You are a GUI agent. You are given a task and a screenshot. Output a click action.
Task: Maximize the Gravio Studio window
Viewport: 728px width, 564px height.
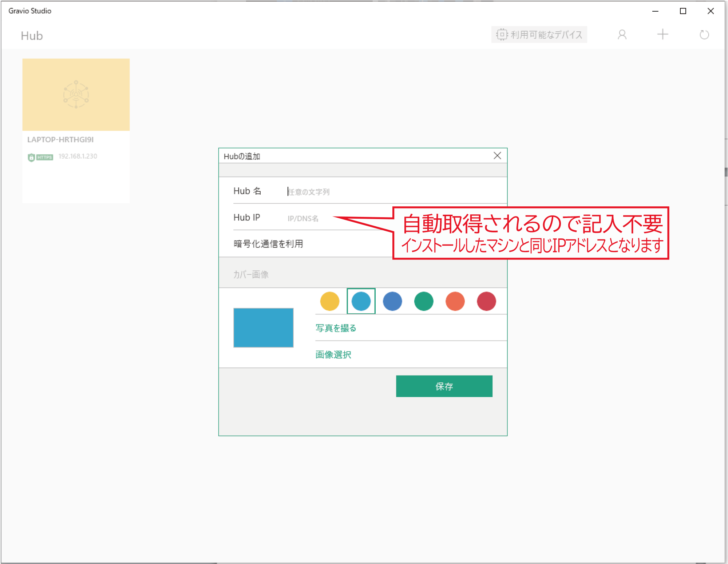point(683,11)
